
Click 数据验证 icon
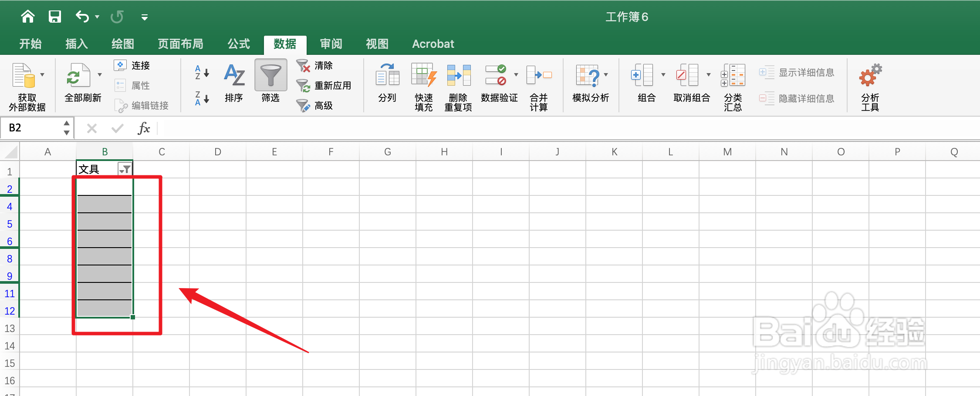point(496,75)
